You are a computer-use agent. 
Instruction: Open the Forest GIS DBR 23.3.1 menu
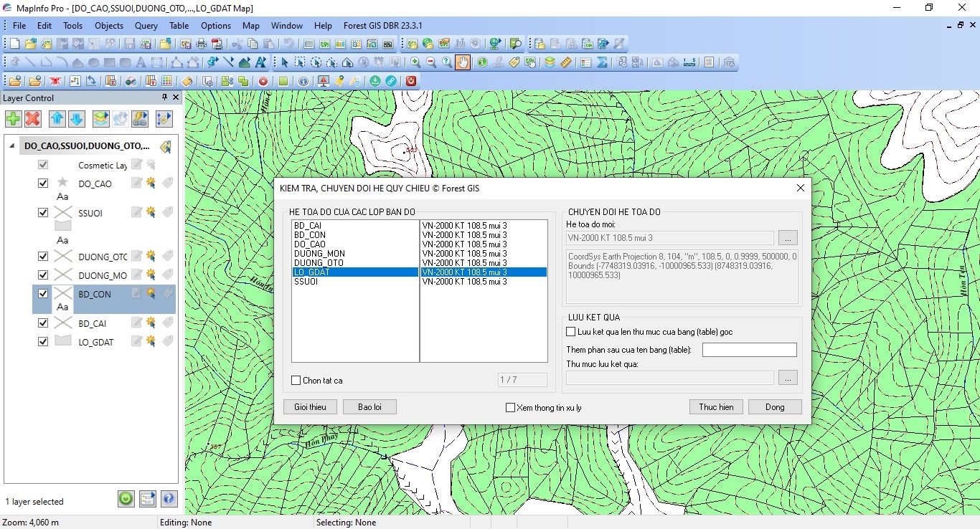click(382, 26)
